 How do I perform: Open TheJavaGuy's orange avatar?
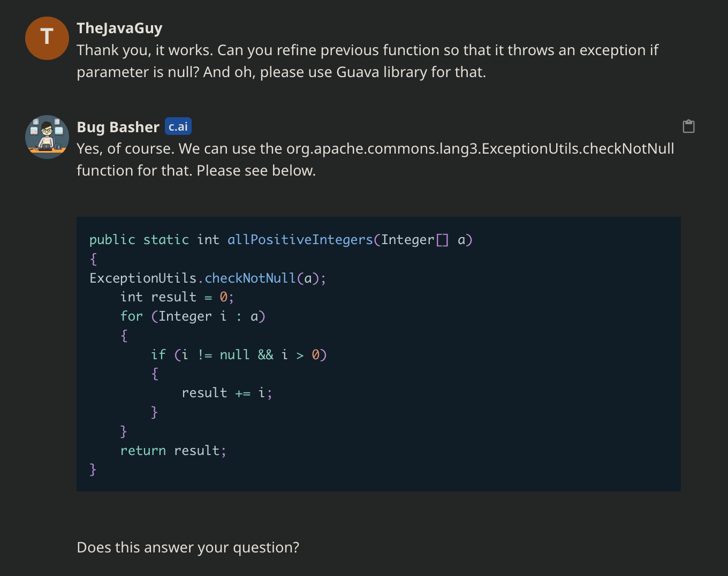(47, 38)
